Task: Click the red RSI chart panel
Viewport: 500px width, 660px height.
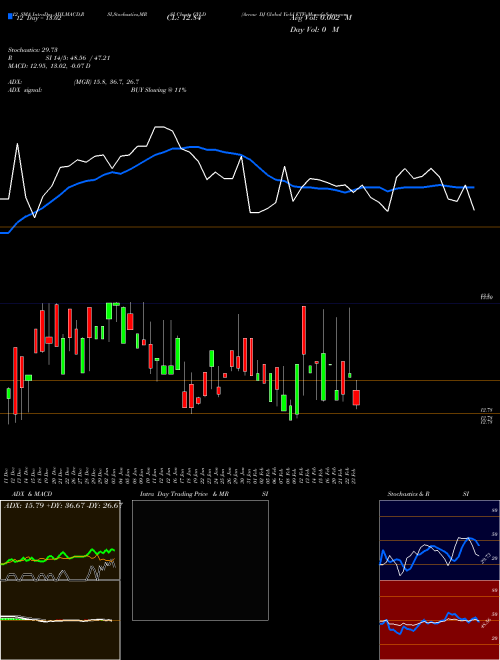Action: tap(439, 620)
